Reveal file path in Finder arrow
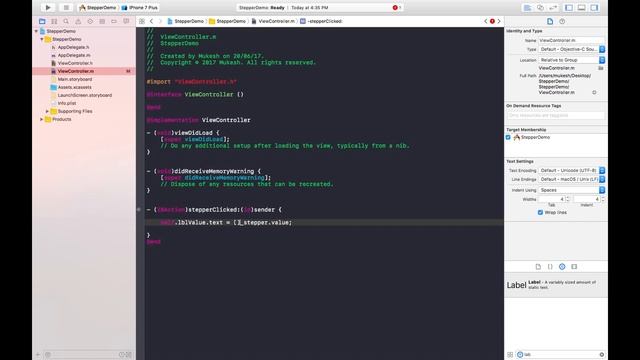Screen dimensions: 640x360 [594, 93]
